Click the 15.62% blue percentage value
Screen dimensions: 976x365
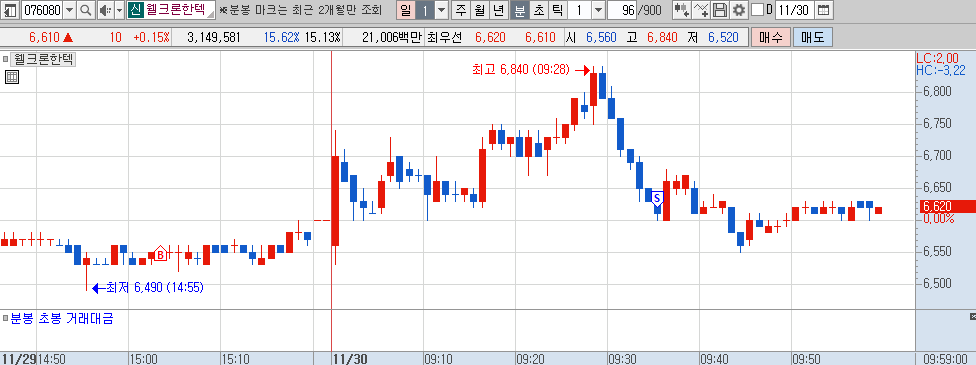[282, 37]
